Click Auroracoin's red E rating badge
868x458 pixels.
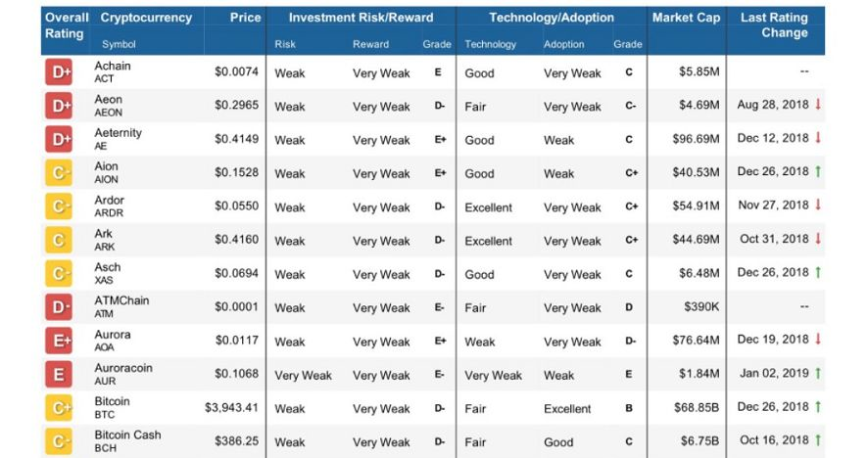(59, 375)
